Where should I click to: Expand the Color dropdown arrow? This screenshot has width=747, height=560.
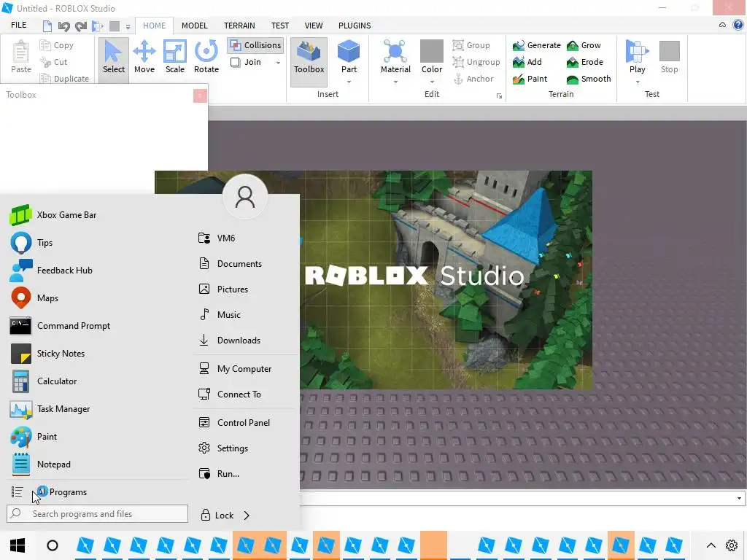(x=432, y=82)
